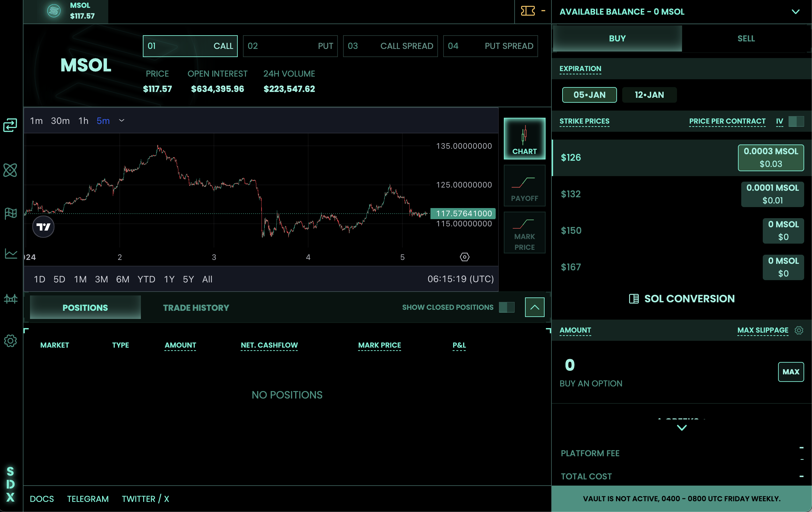The height and width of the screenshot is (512, 812).
Task: Open the chart interval dropdown arrow
Action: point(122,121)
